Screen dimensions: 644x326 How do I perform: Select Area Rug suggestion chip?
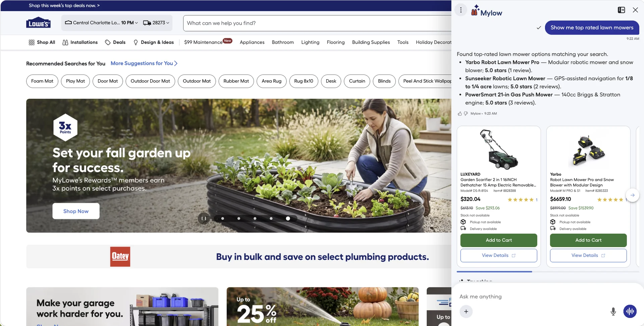point(271,81)
